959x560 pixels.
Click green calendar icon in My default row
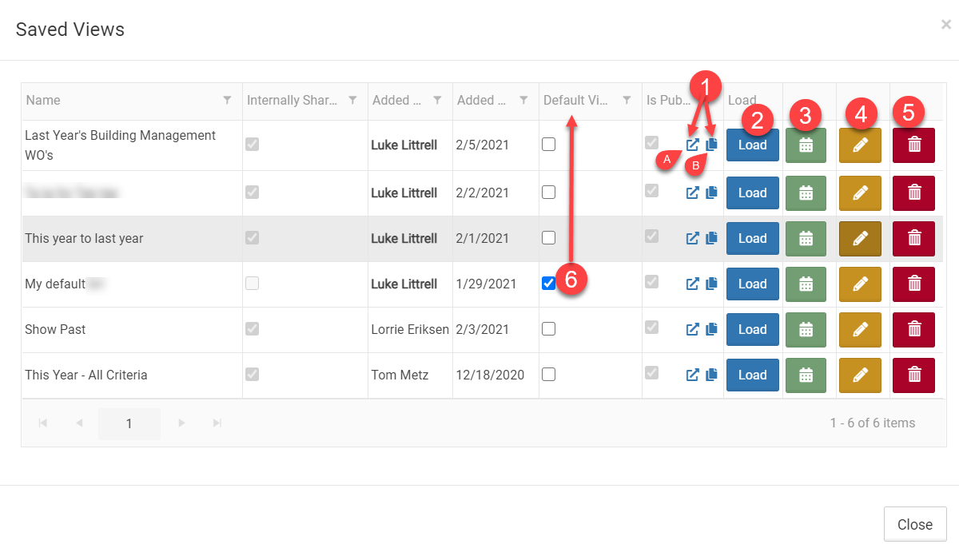pos(806,284)
